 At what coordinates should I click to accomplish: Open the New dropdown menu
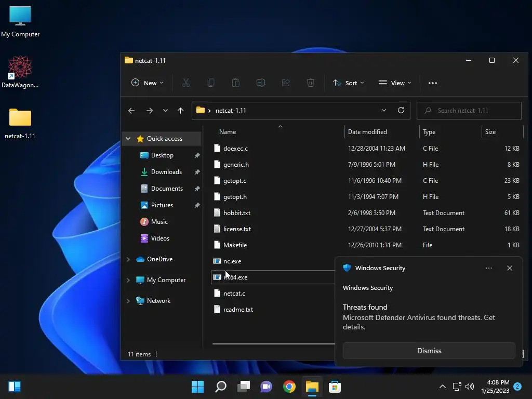(x=148, y=83)
